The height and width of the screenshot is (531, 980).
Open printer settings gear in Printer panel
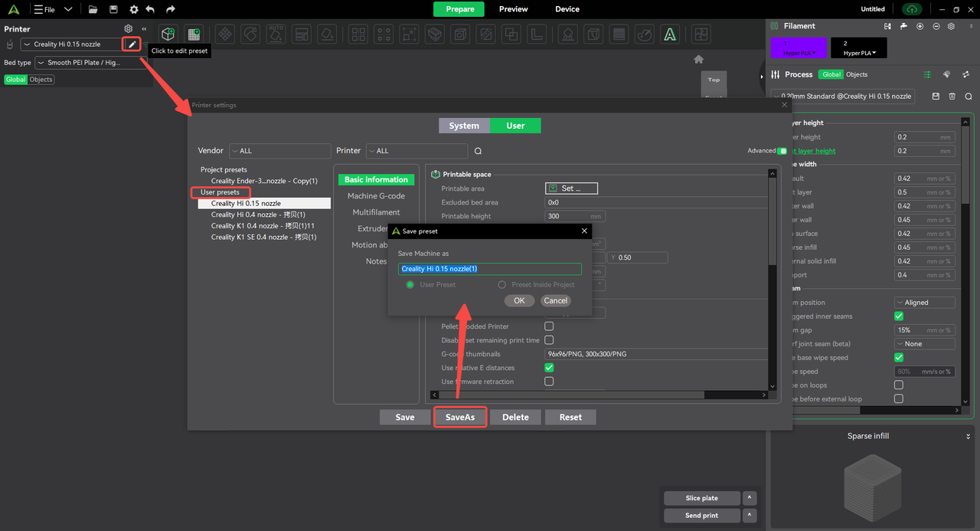tap(129, 29)
